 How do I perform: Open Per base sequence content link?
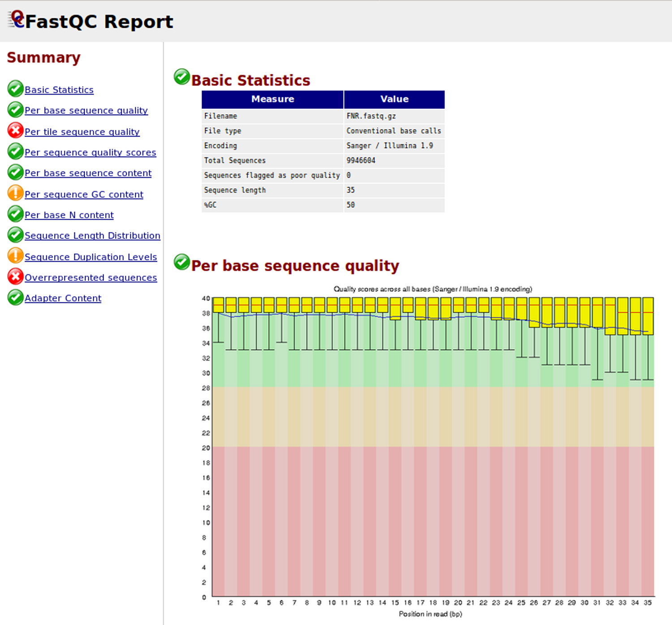(88, 173)
